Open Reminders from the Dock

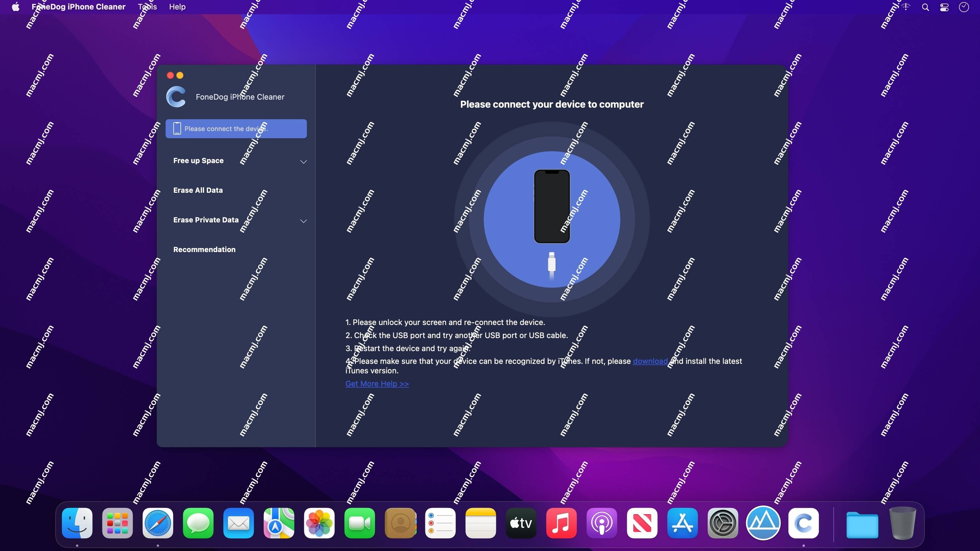click(440, 523)
